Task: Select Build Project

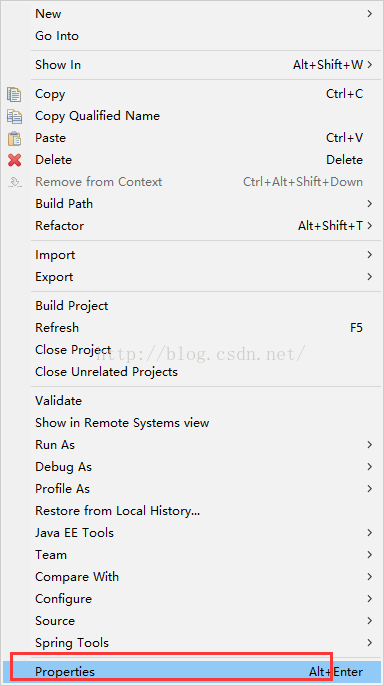Action: click(x=192, y=306)
